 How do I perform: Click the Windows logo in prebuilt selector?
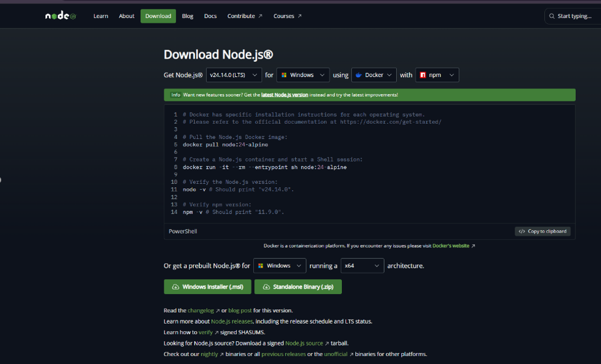pyautogui.click(x=261, y=266)
